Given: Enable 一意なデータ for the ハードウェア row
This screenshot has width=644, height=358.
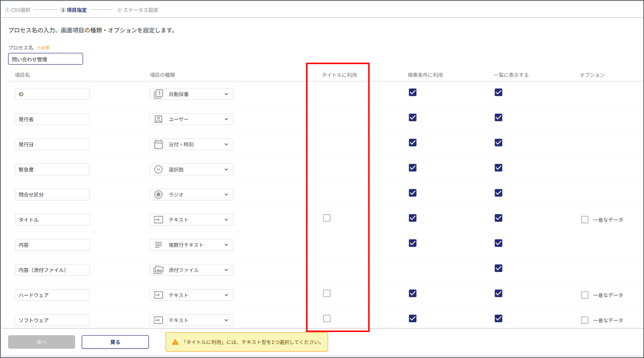Looking at the screenshot, I should 585,295.
